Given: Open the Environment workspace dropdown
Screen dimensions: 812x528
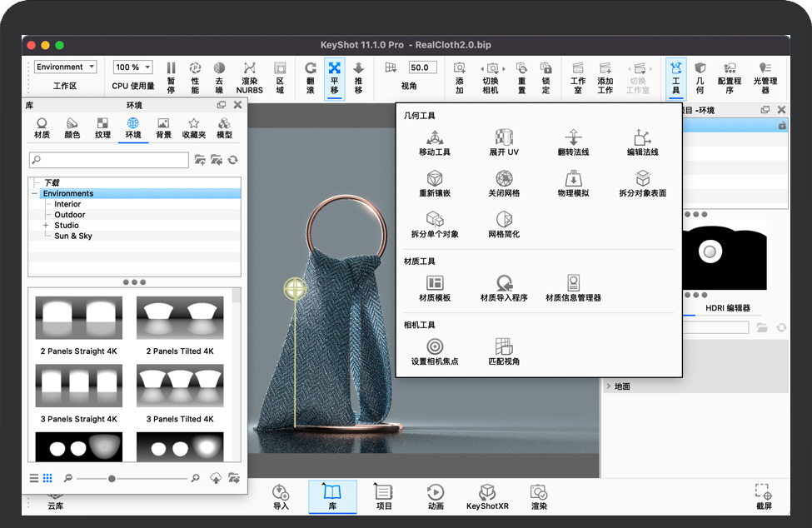Looking at the screenshot, I should pyautogui.click(x=65, y=67).
